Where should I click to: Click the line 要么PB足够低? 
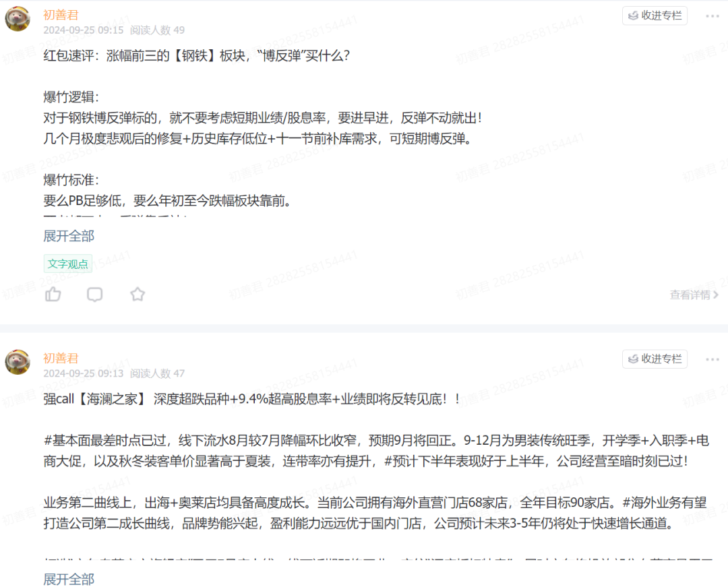(168, 201)
